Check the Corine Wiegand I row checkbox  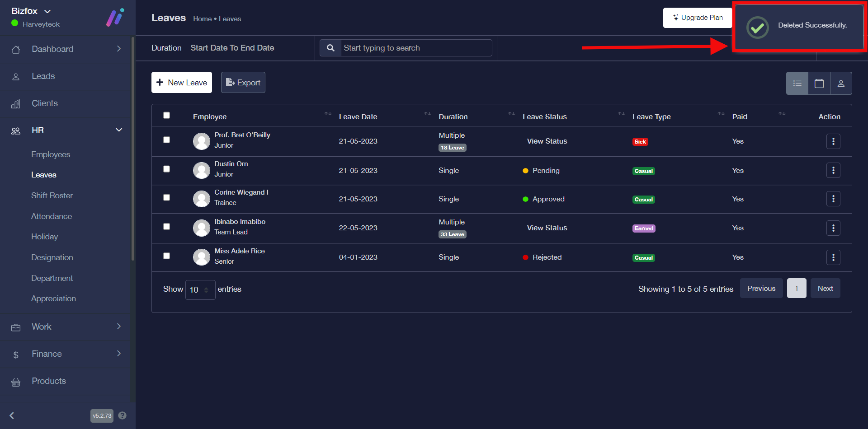(x=167, y=198)
